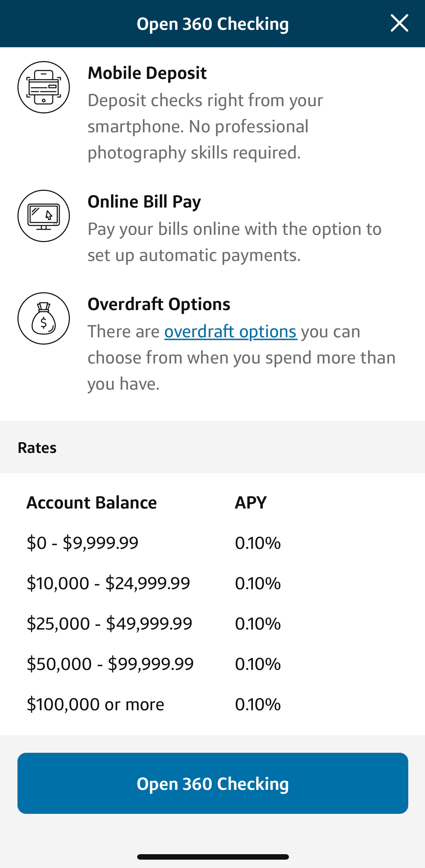Select the Online Bill Pay heading
425x868 pixels.
coord(144,202)
